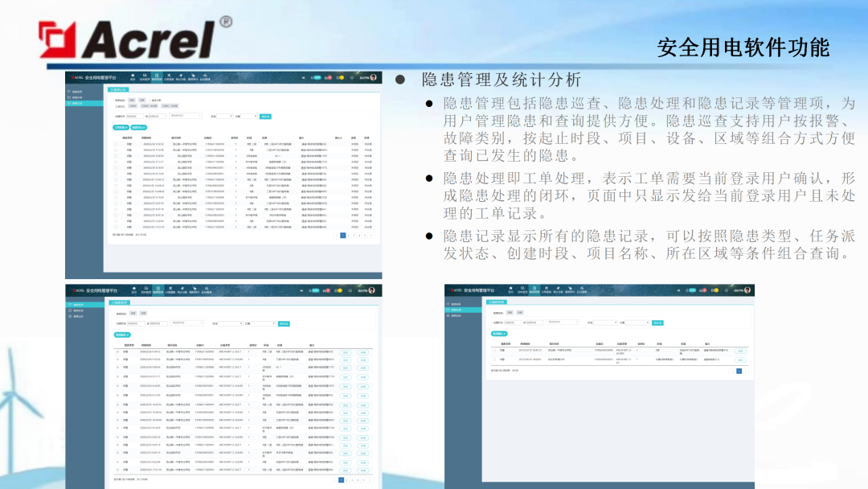
Task: Click query button with magnifier in 隐患巡查 screenshot
Action: (x=284, y=323)
